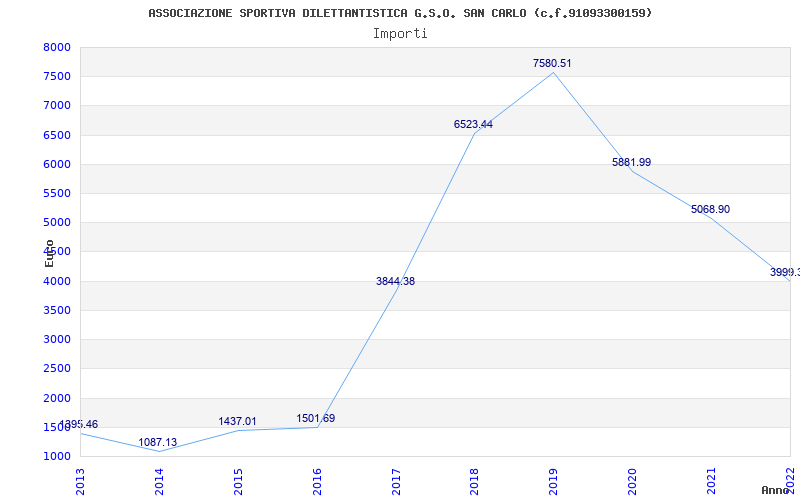Select data label 5068.90
The height and width of the screenshot is (500, 800).
click(x=710, y=209)
